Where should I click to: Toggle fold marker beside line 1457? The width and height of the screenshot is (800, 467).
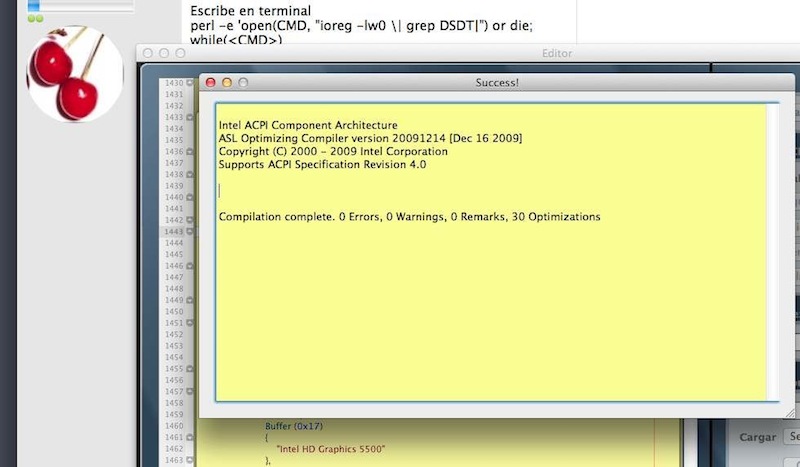(189, 391)
